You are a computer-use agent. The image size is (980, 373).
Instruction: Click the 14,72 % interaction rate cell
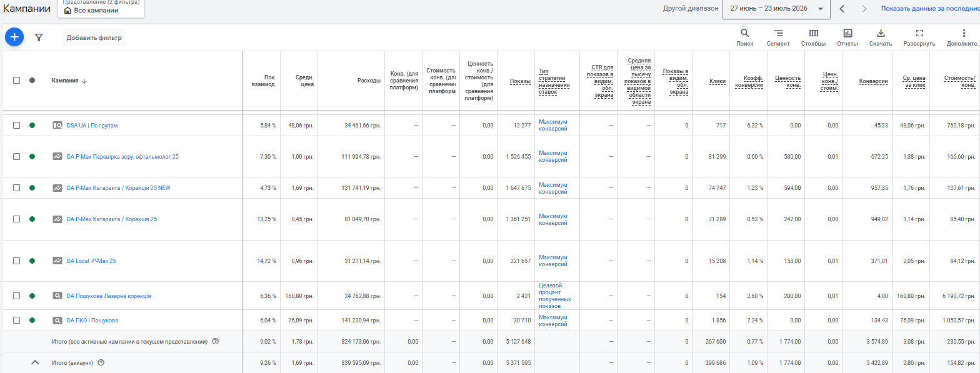coord(267,261)
